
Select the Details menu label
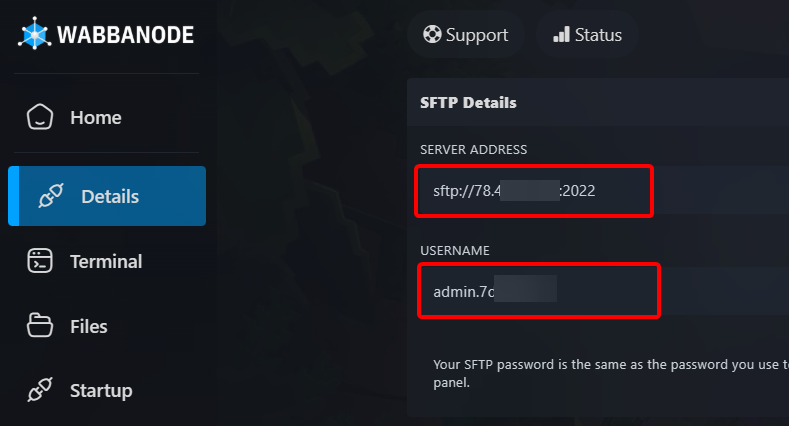tap(110, 196)
